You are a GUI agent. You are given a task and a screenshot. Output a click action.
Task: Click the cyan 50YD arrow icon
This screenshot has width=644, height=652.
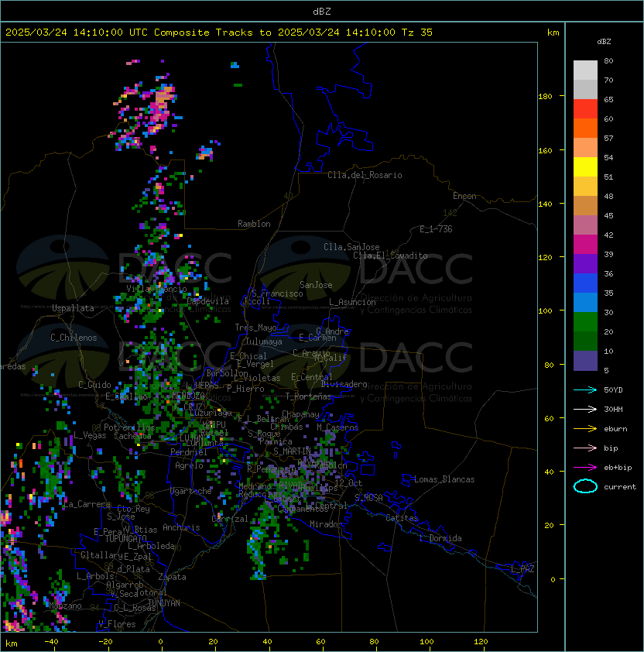pos(585,390)
